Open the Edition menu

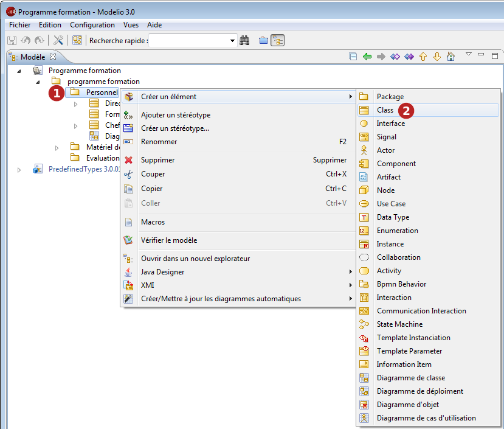(50, 25)
